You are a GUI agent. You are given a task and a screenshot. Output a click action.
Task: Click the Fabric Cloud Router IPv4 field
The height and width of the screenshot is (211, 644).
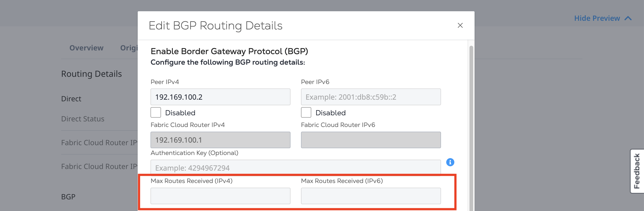220,140
